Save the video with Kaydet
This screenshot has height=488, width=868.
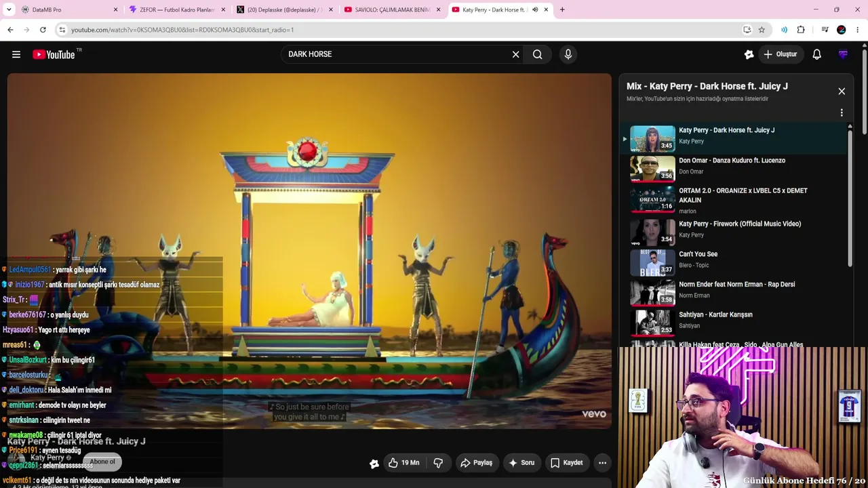(x=566, y=463)
